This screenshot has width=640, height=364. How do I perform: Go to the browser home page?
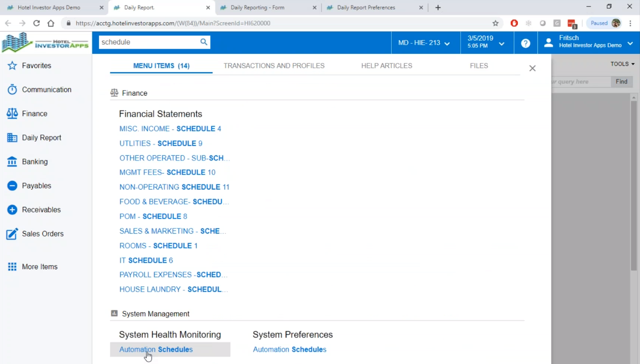51,23
